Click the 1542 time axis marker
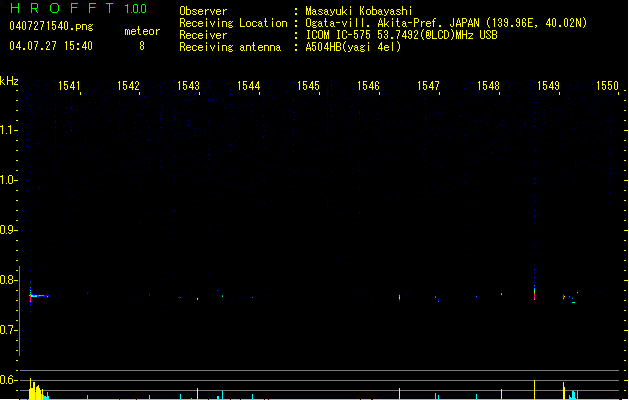This screenshot has width=629, height=400. pos(128,86)
